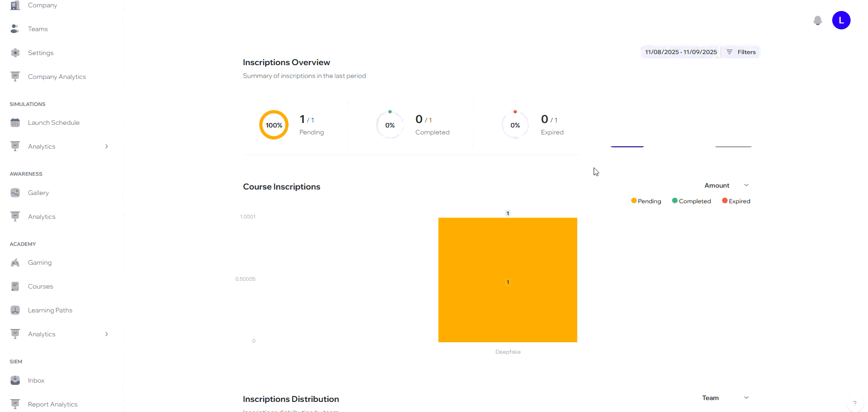
Task: Click the SIEM Inbox icon
Action: tap(15, 380)
